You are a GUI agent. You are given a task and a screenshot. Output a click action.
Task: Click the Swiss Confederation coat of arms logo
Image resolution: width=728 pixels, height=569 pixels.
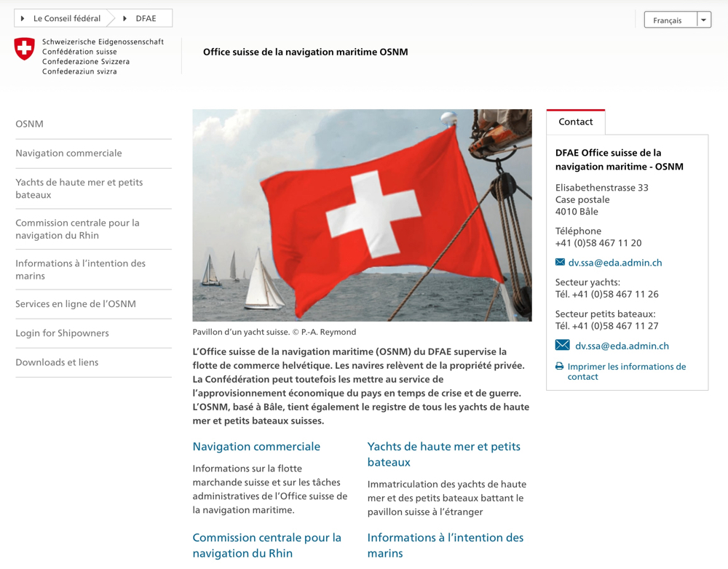coord(25,49)
